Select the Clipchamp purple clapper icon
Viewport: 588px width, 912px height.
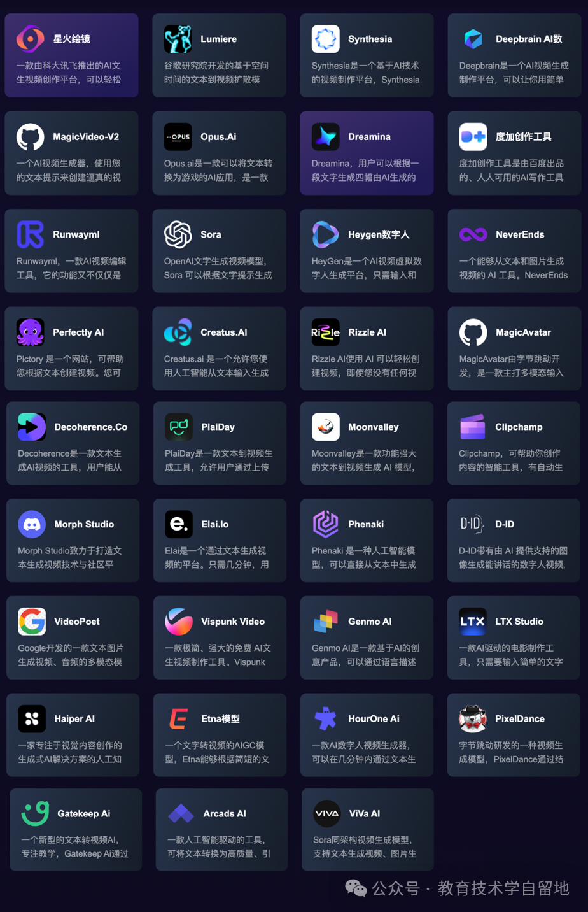(472, 427)
